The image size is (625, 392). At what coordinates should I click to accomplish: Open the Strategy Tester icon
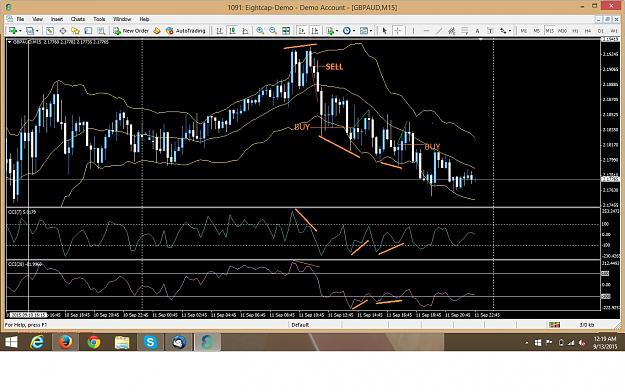click(x=101, y=31)
